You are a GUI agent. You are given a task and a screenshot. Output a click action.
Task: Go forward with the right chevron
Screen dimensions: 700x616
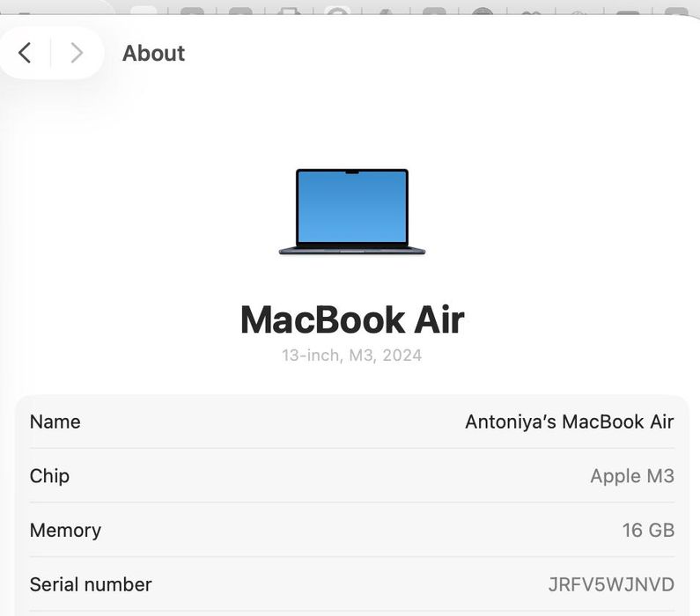point(77,53)
